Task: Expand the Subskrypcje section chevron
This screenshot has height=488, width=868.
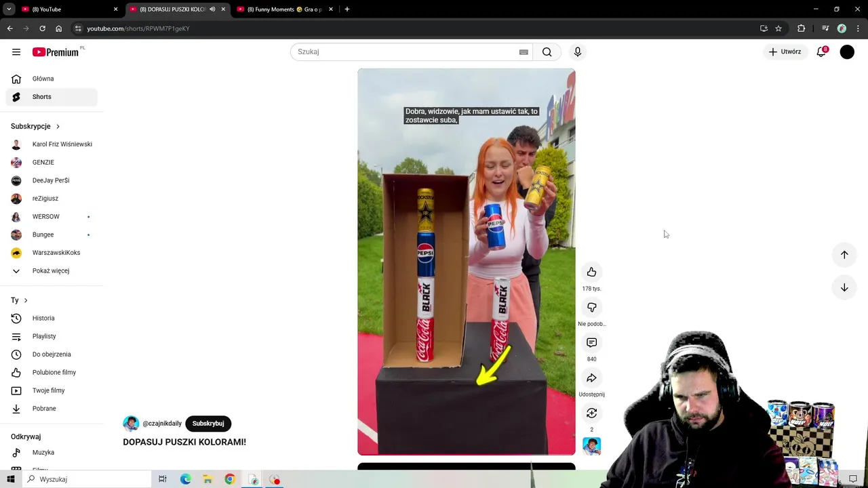Action: 58,127
